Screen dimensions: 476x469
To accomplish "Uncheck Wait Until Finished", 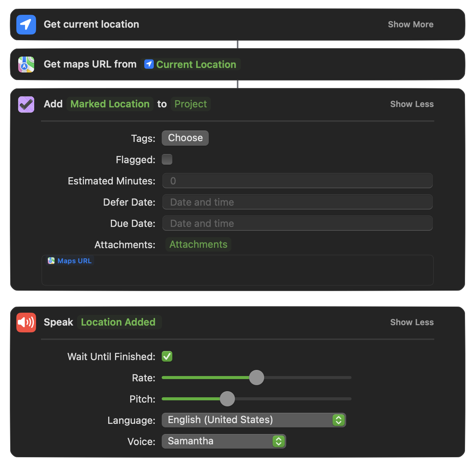I will tap(167, 356).
